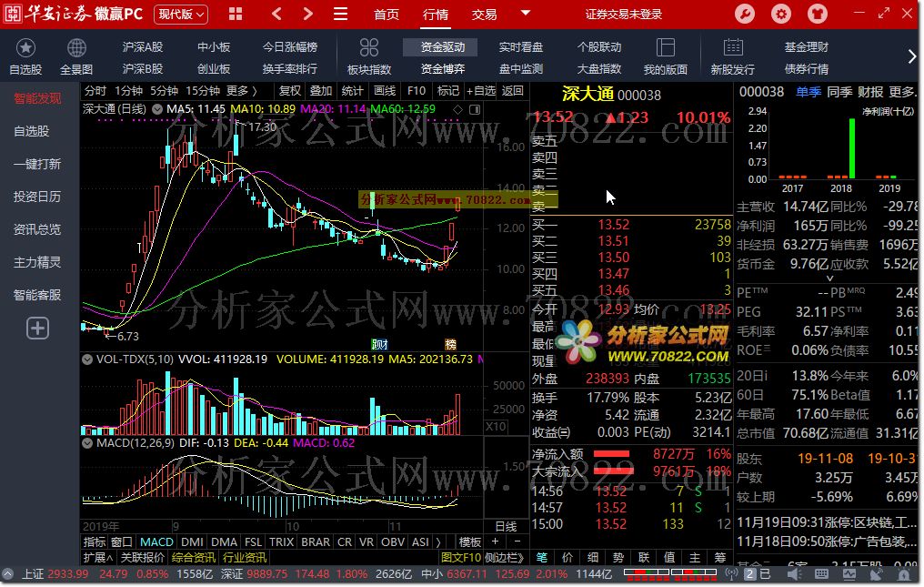Viewport: 924px width, 587px height.
Task: Click the 榜 marker on the K-line chart
Action: pos(451,345)
